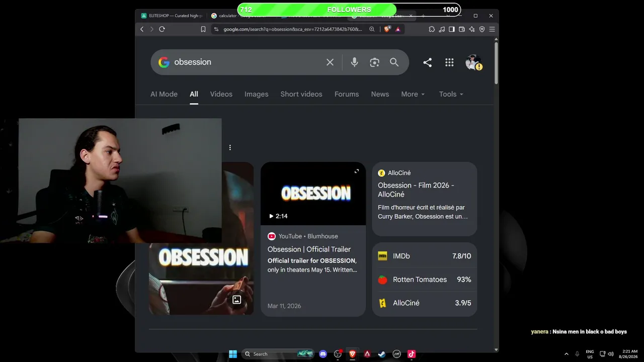Viewport: 644px width, 362px height.
Task: Submit search with magnifying glass icon
Action: pyautogui.click(x=394, y=62)
